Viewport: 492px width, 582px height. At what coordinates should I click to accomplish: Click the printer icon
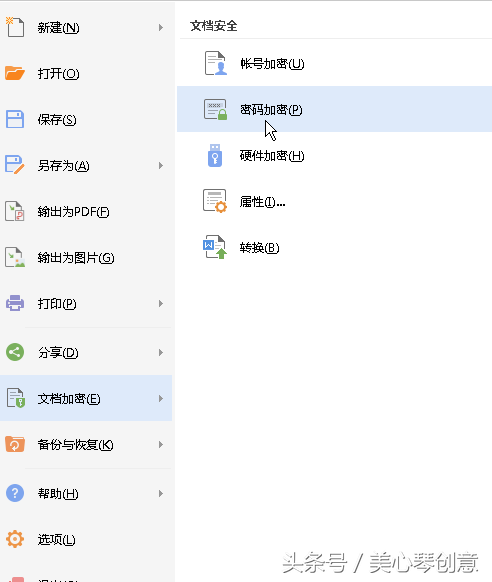pyautogui.click(x=15, y=303)
